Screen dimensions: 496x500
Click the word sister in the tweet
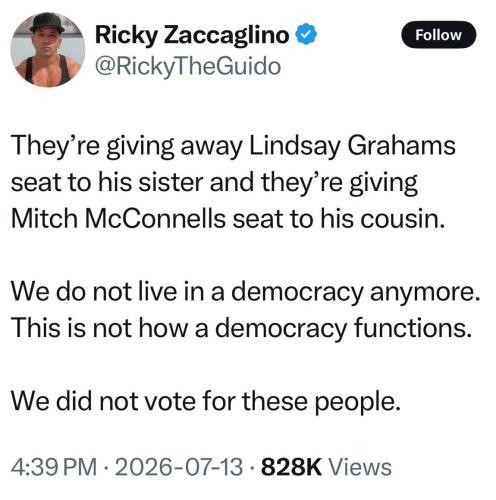(x=170, y=183)
